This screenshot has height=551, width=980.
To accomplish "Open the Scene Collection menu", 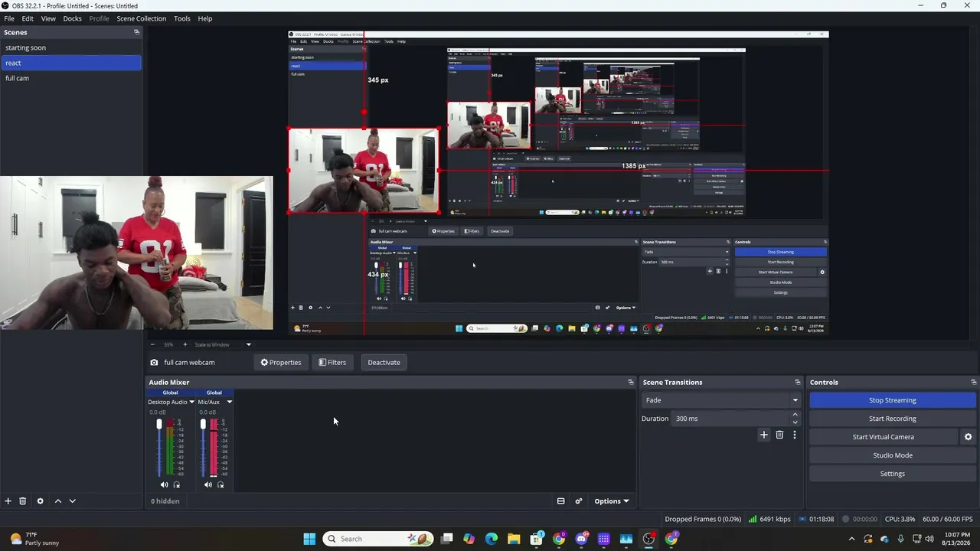I will pyautogui.click(x=141, y=18).
